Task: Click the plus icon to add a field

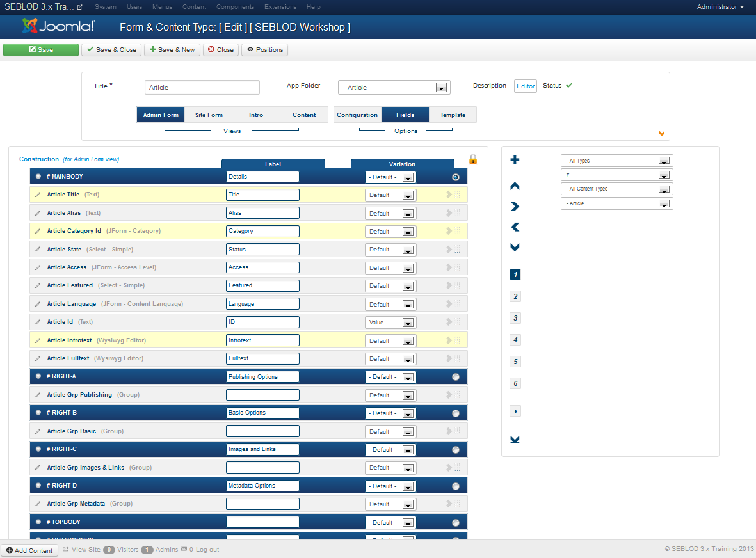Action: point(515,159)
